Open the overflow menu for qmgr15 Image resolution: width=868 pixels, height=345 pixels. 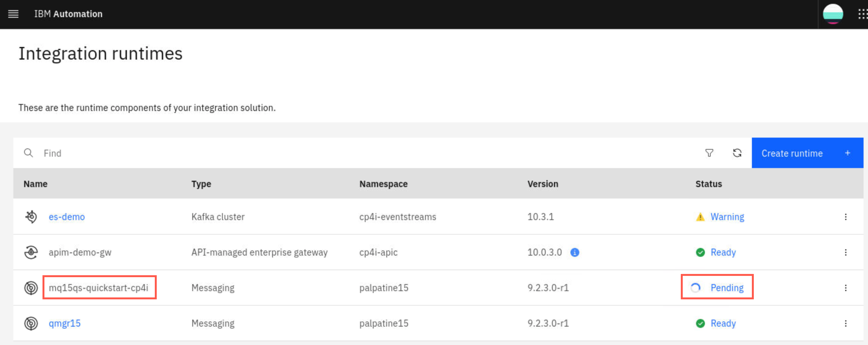(x=845, y=323)
